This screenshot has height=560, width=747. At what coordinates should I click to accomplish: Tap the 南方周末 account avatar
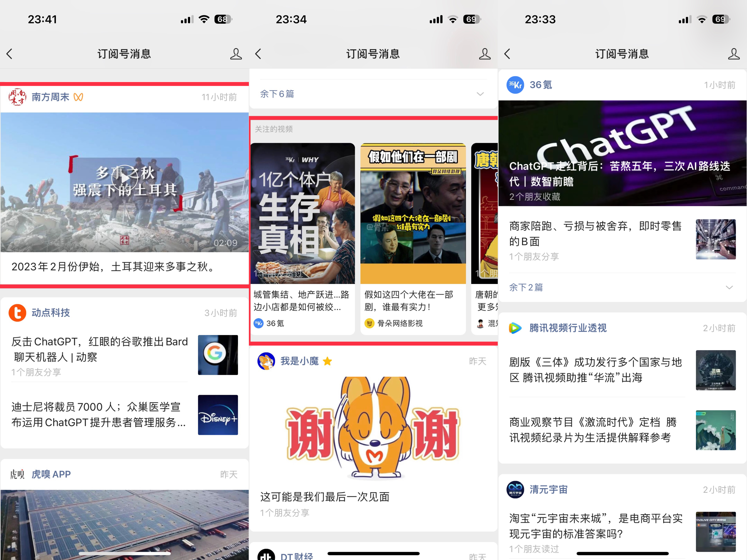(17, 97)
